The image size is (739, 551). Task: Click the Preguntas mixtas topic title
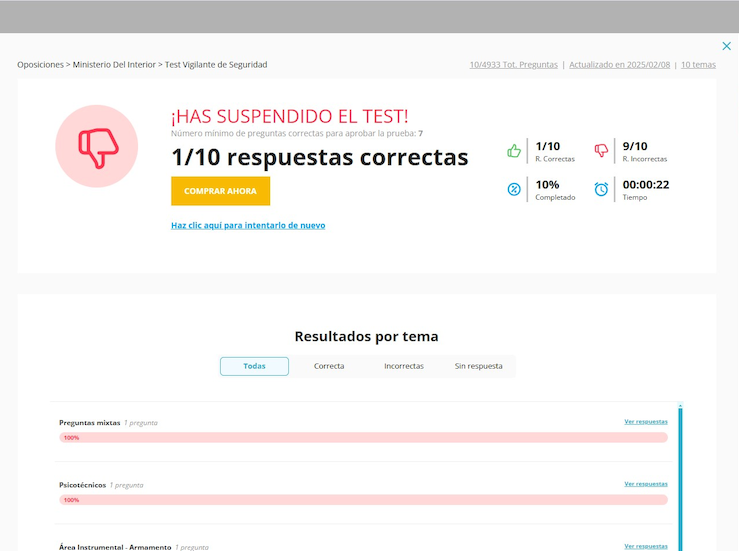click(90, 423)
